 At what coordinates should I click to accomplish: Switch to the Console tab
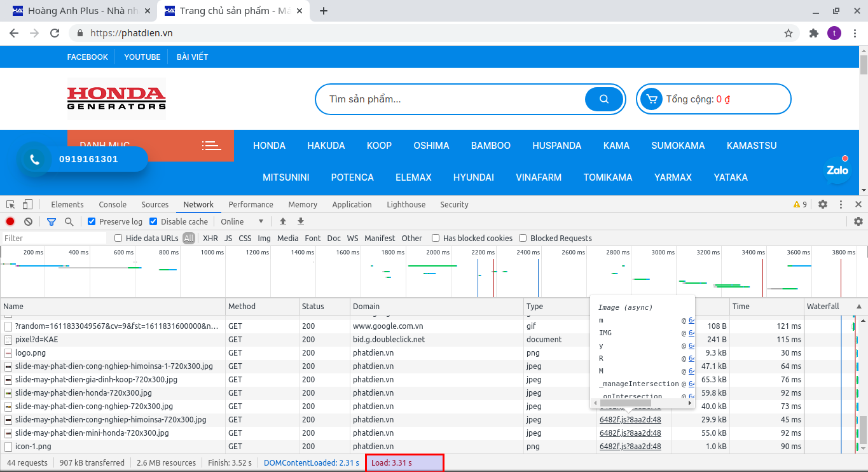(113, 204)
